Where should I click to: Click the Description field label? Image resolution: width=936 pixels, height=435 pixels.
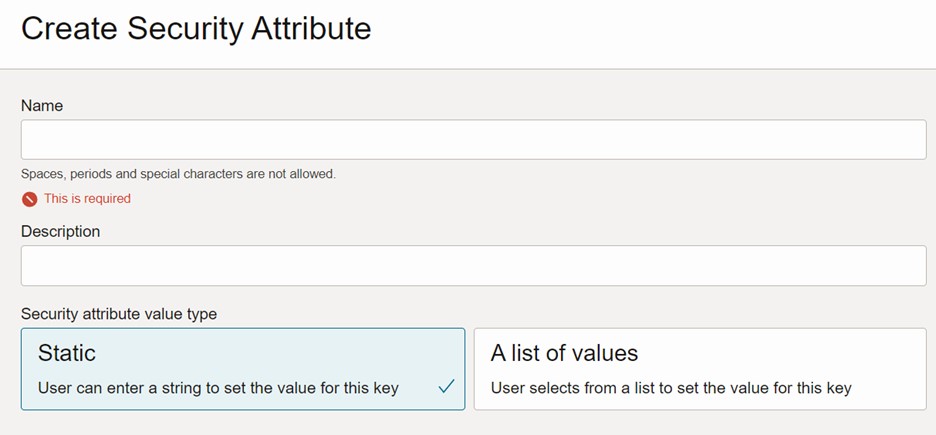point(60,232)
